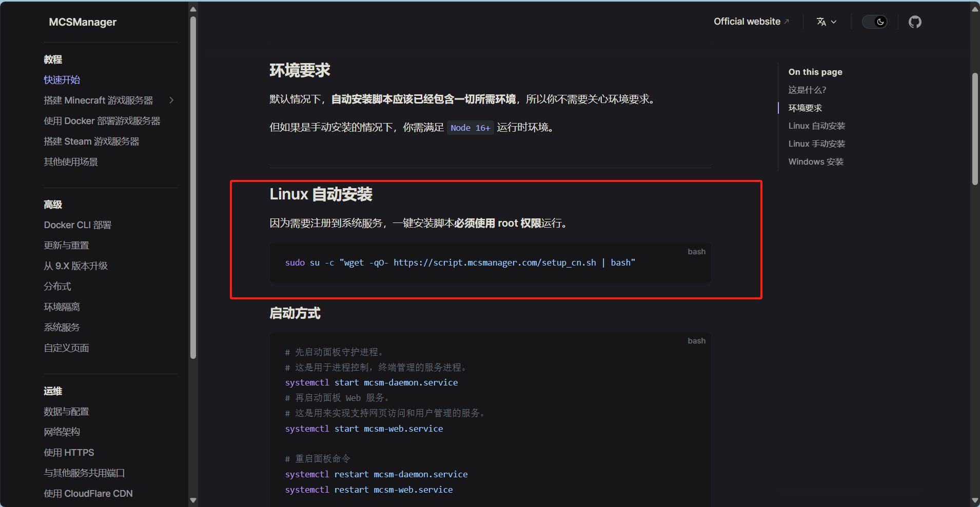Image resolution: width=980 pixels, height=507 pixels.
Task: Open 网络架构 sidebar page
Action: click(x=62, y=432)
